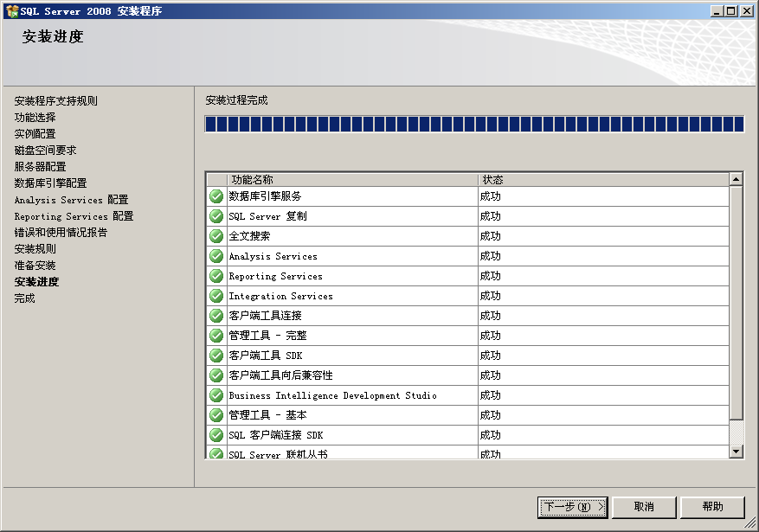Image resolution: width=759 pixels, height=532 pixels.
Task: Select 服务器配置 step in the sidebar
Action: pyautogui.click(x=40, y=166)
